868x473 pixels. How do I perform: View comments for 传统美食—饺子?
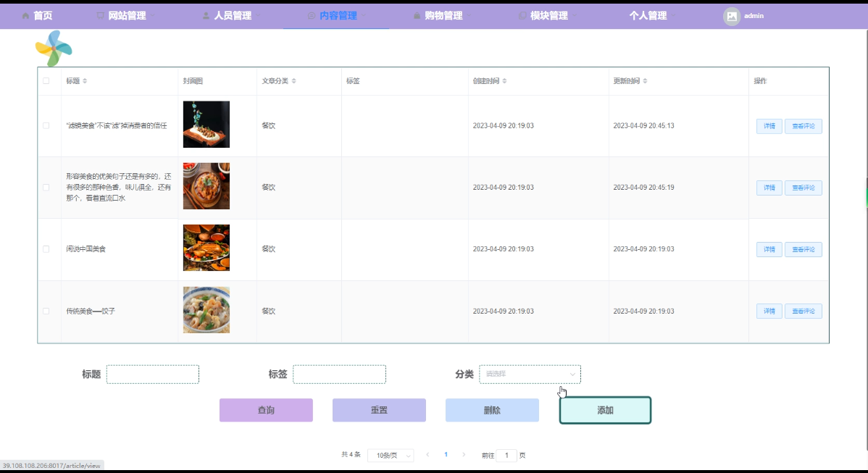[804, 311]
